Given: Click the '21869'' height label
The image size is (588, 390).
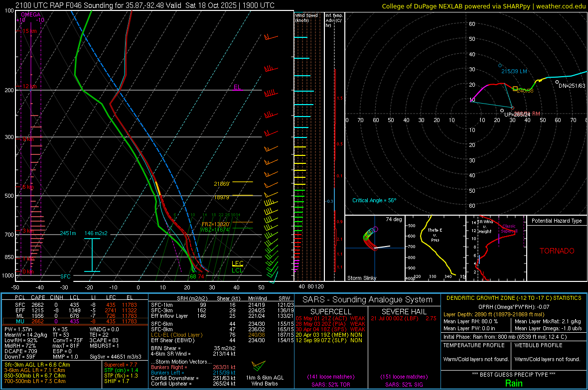Looking at the screenshot, I should point(222,184).
